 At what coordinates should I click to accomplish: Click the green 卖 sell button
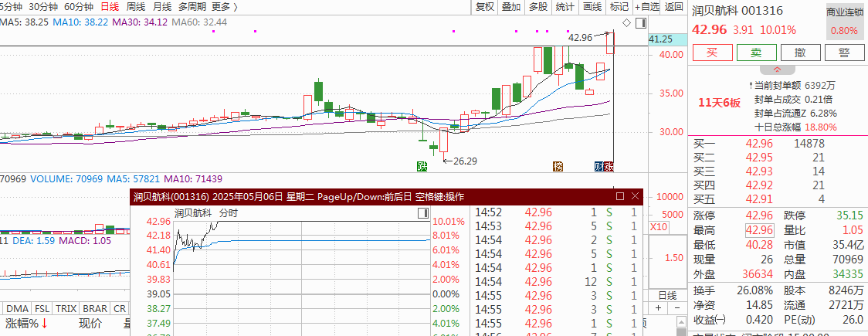pos(756,53)
